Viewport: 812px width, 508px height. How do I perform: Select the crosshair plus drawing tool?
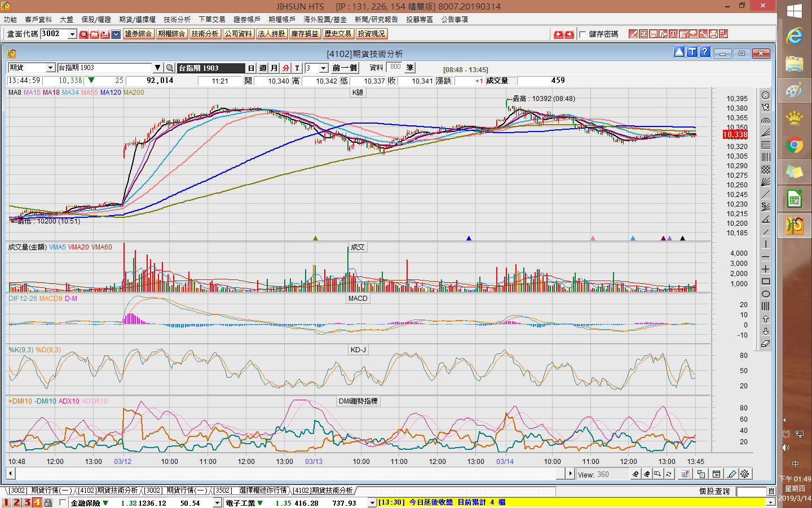coord(765,269)
